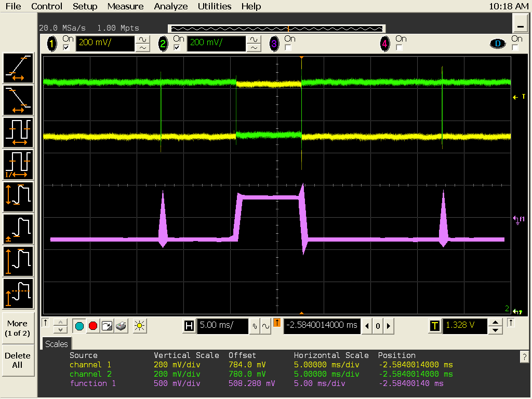Click the printer icon
Screen dimensions: 532x399
[x=121, y=326]
